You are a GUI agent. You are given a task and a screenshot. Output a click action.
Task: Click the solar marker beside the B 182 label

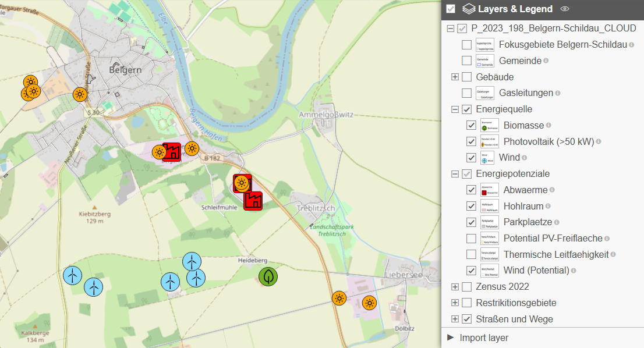tap(192, 148)
